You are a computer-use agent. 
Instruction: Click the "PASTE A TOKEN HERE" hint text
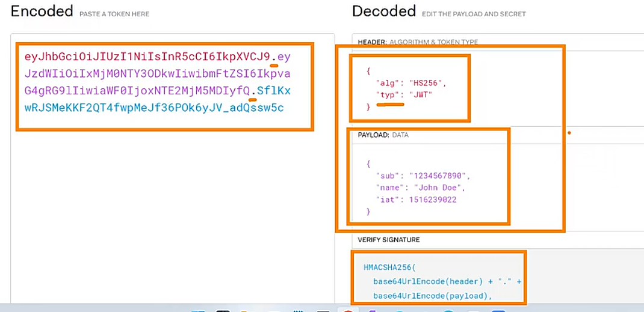(x=114, y=14)
